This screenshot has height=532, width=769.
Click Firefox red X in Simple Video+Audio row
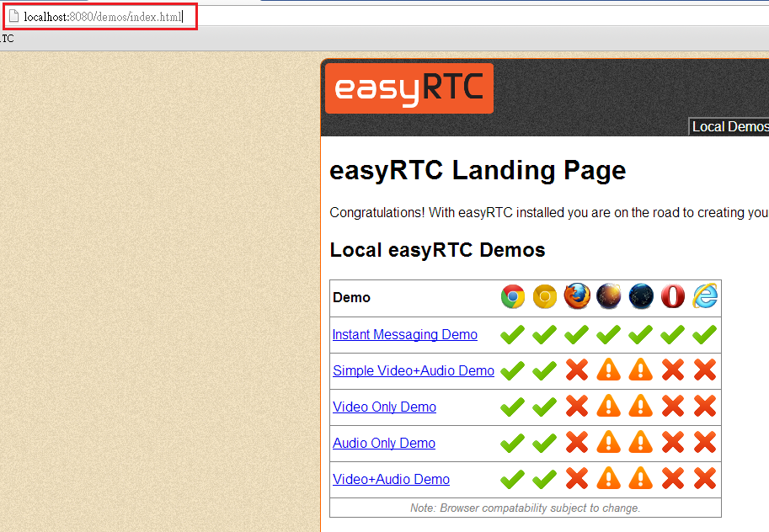pyautogui.click(x=577, y=370)
